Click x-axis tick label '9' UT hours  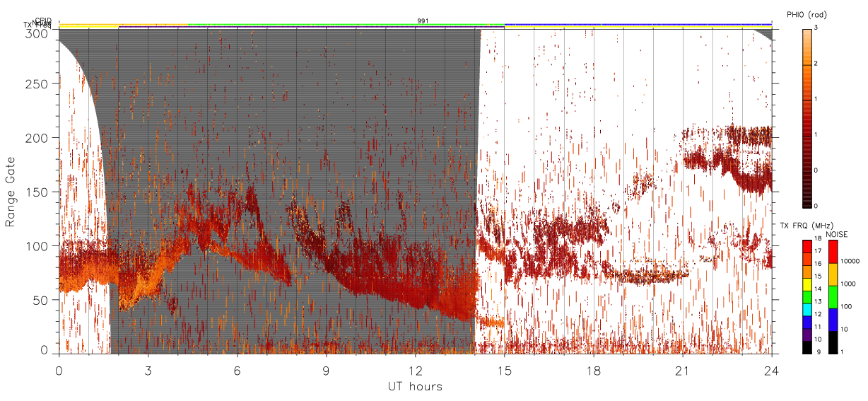(x=326, y=370)
